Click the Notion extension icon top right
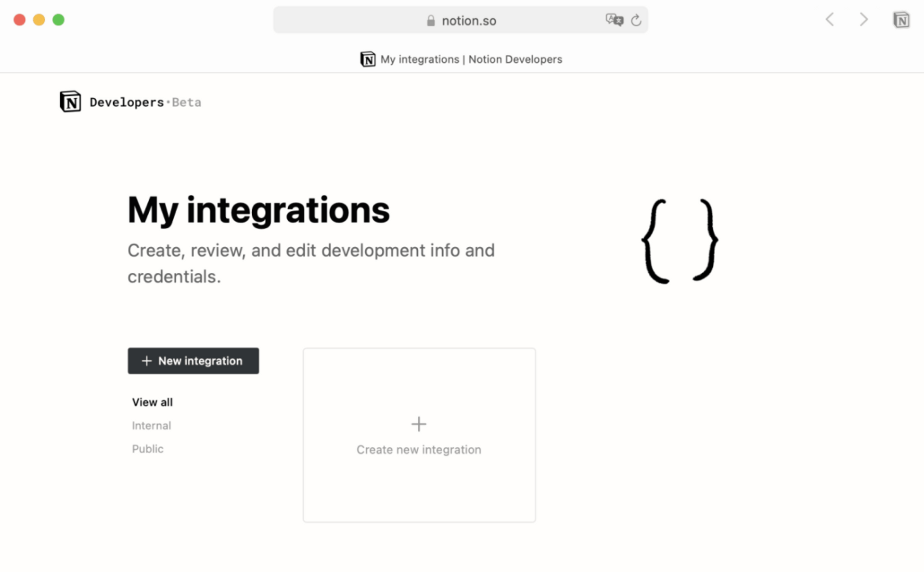 pos(902,20)
